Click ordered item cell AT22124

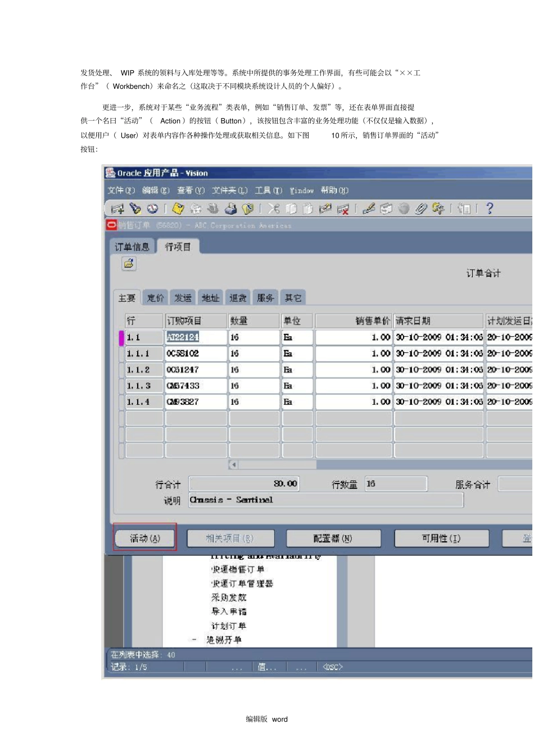[x=196, y=337]
